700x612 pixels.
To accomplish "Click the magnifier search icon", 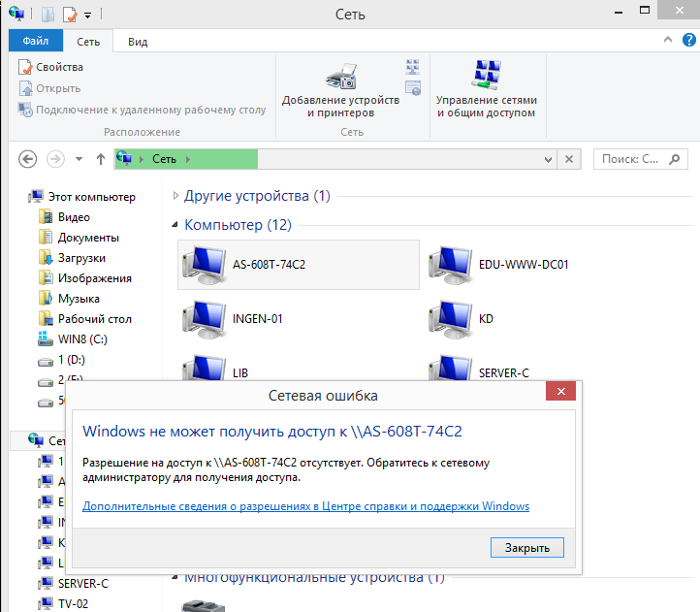I will tap(675, 159).
